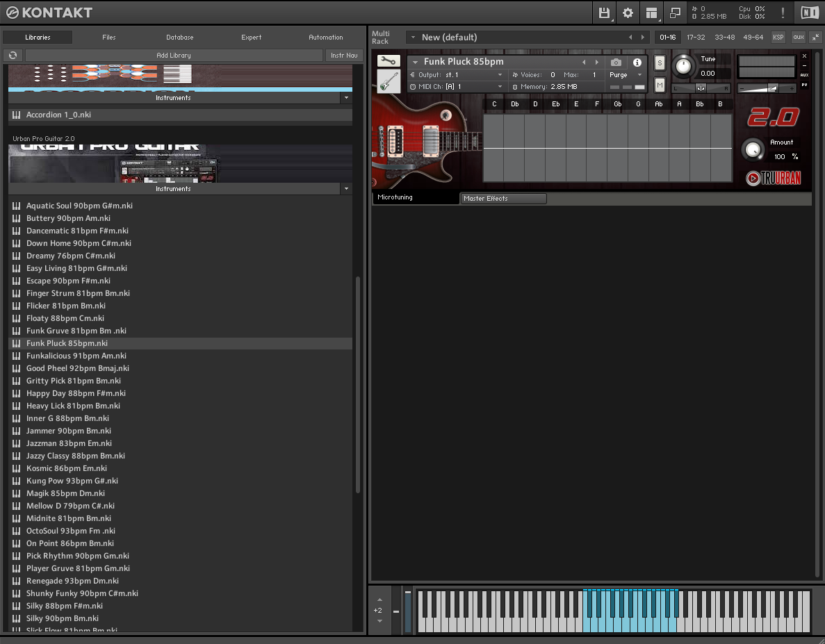Select Accordion 1_0.nki instrument

click(x=181, y=115)
